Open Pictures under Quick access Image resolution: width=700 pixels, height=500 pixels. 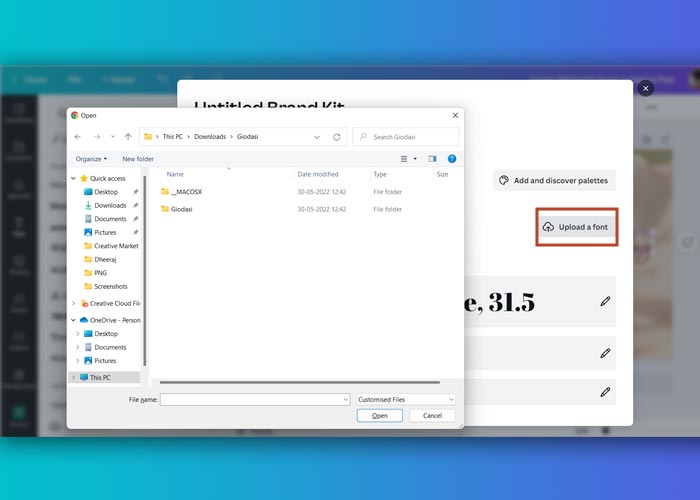click(x=100, y=232)
